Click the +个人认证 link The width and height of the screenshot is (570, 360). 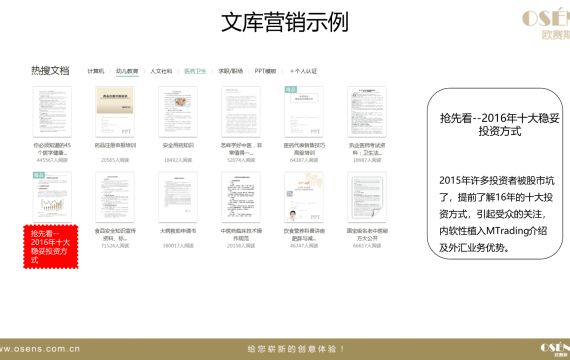pos(304,71)
